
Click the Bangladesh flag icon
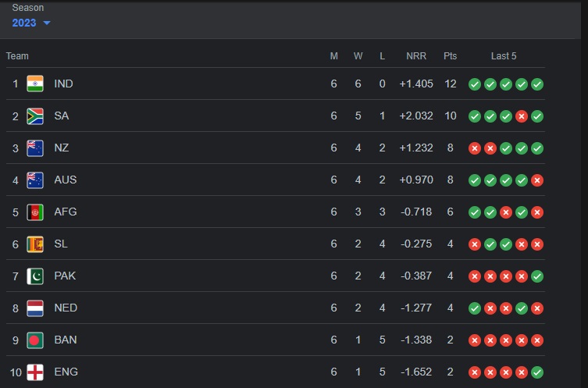tap(35, 340)
